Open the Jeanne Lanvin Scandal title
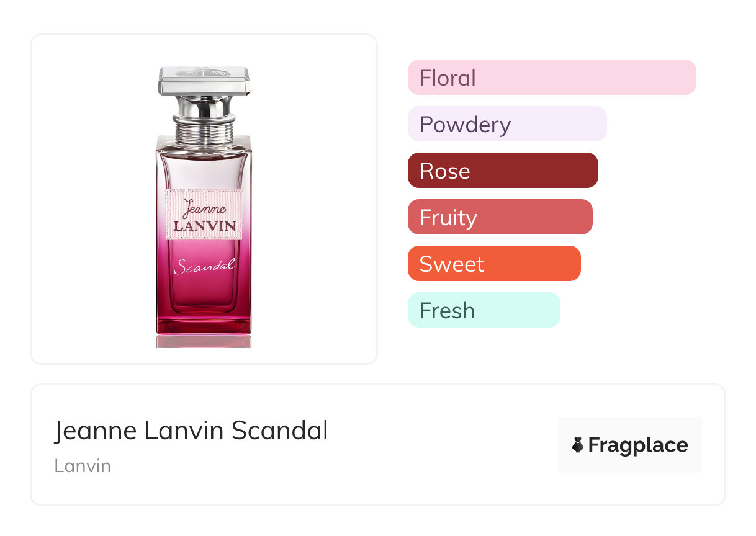 tap(191, 431)
